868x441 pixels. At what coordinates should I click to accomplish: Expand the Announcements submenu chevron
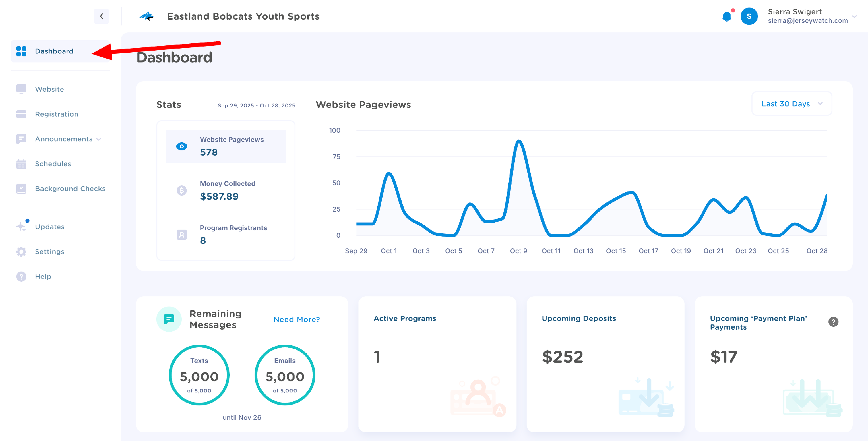[99, 139]
